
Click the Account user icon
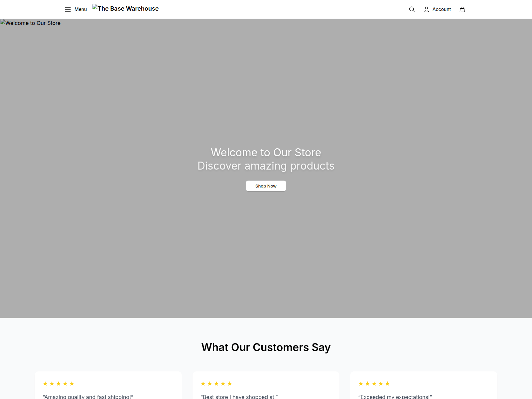click(x=427, y=9)
